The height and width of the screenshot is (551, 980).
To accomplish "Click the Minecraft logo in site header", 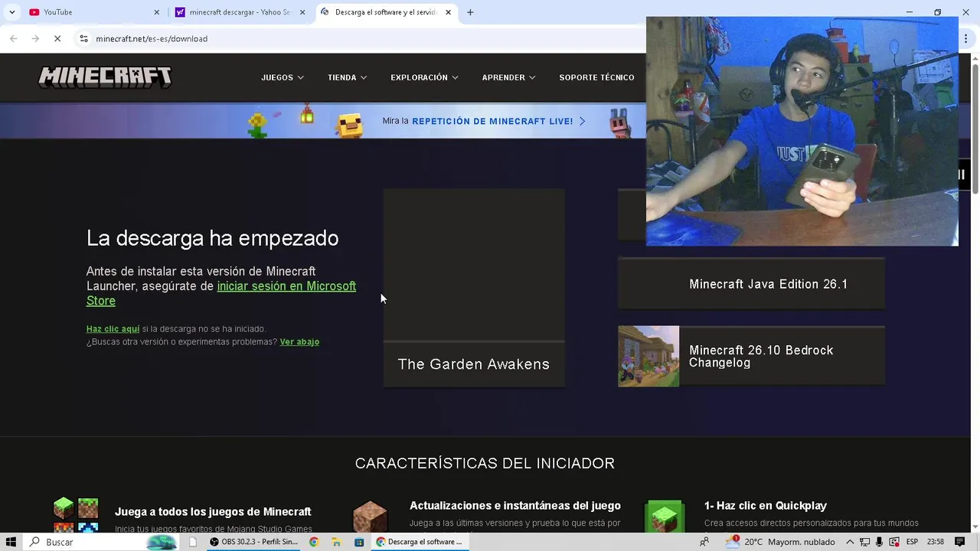I will tap(105, 77).
